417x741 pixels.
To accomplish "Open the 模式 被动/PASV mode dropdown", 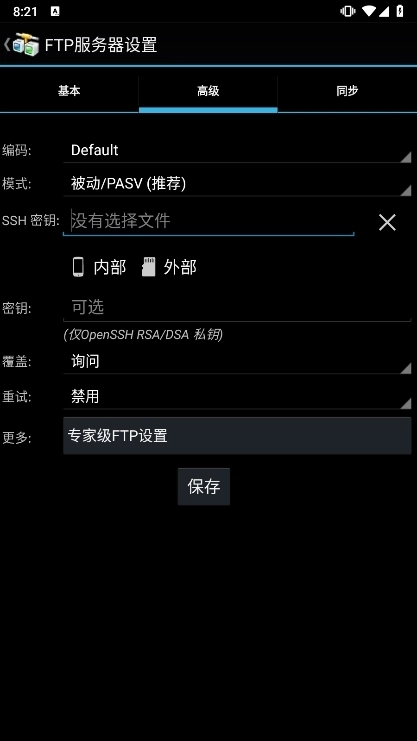I will (237, 184).
